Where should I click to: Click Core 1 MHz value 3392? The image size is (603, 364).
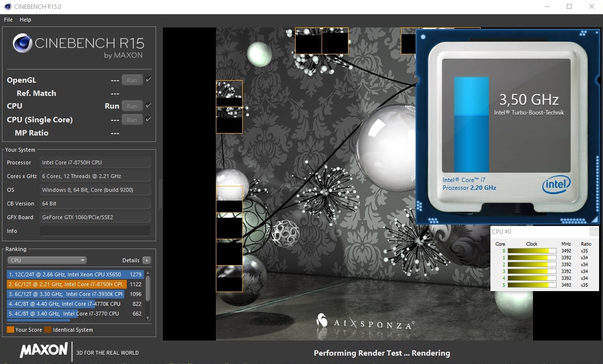[x=566, y=258]
